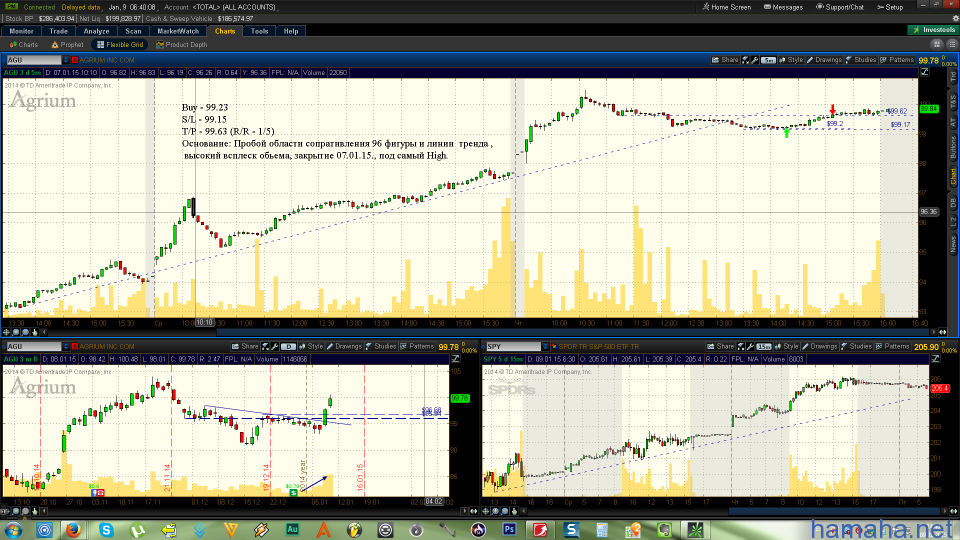Toggle drawing set icon at the top chart's right corner
The image size is (960, 540).
coord(924,72)
